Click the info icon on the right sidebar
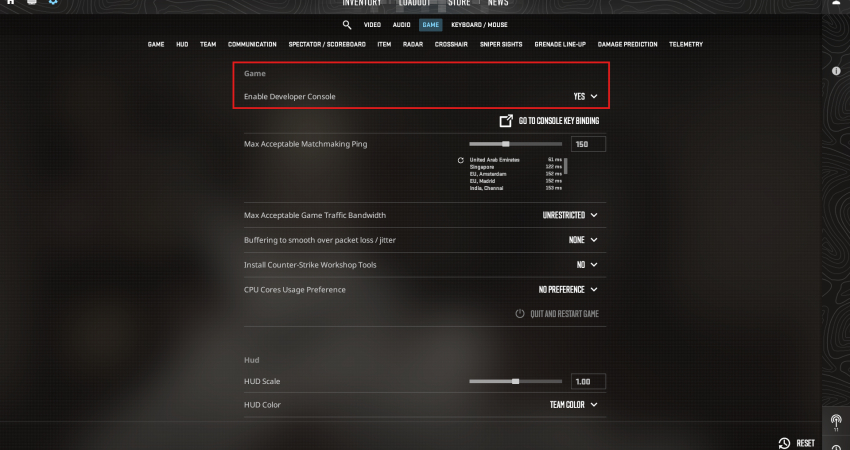 point(836,72)
